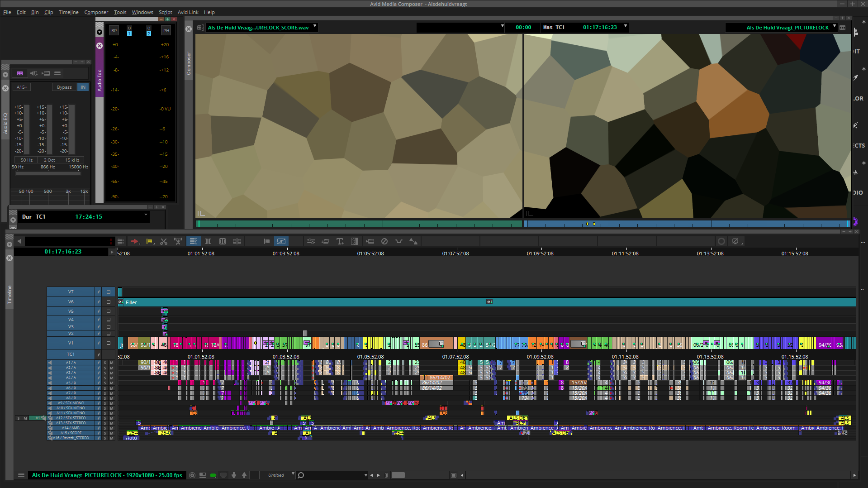The width and height of the screenshot is (868, 488).
Task: Toggle the V6 track monitor box
Action: (x=109, y=302)
